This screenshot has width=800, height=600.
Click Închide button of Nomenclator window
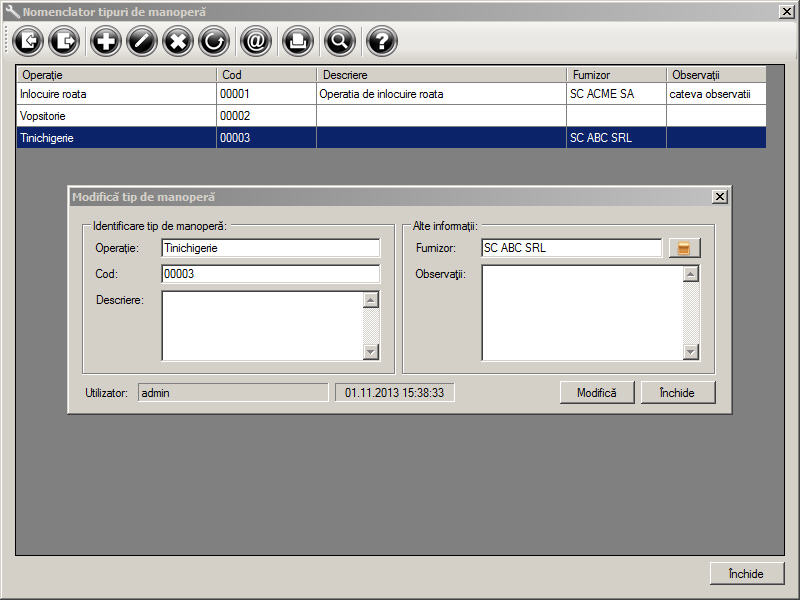(x=746, y=573)
